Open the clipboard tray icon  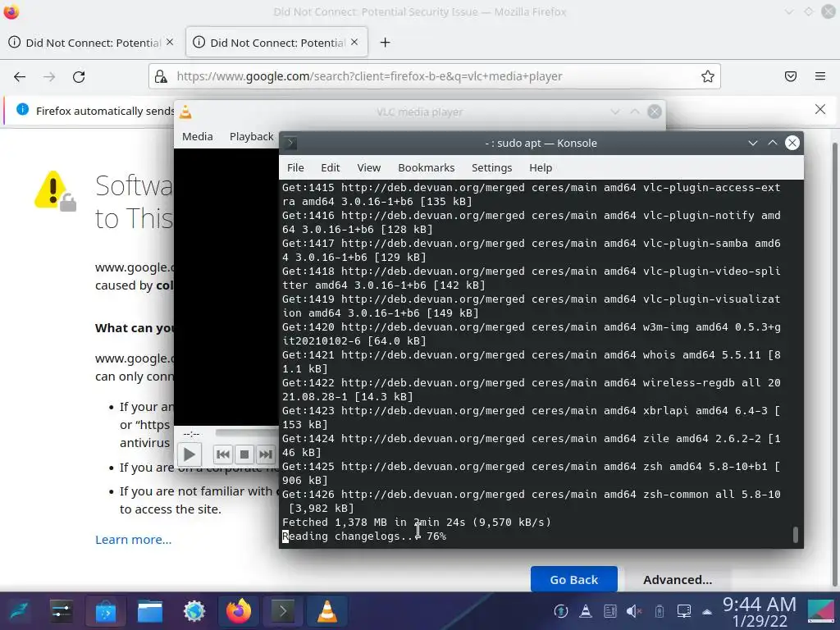pyautogui.click(x=610, y=611)
